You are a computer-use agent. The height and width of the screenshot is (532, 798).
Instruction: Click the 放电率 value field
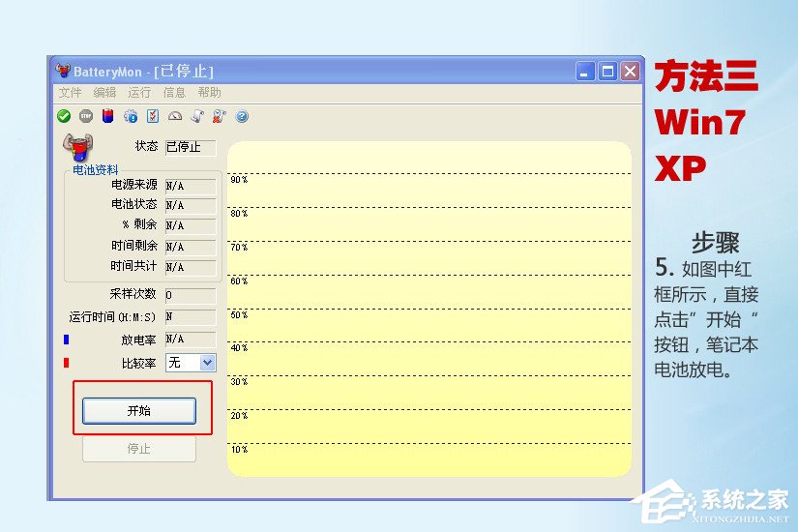pyautogui.click(x=191, y=340)
